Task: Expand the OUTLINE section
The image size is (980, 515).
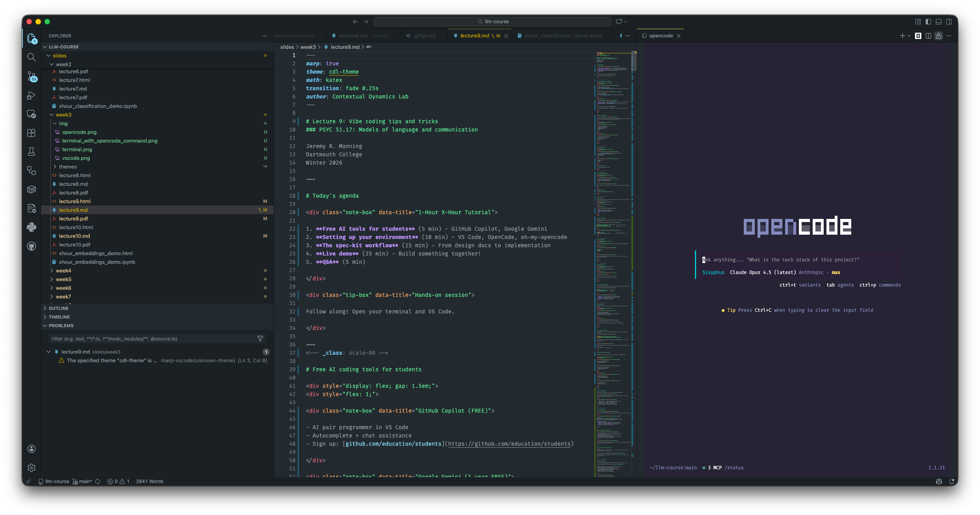Action: [59, 308]
